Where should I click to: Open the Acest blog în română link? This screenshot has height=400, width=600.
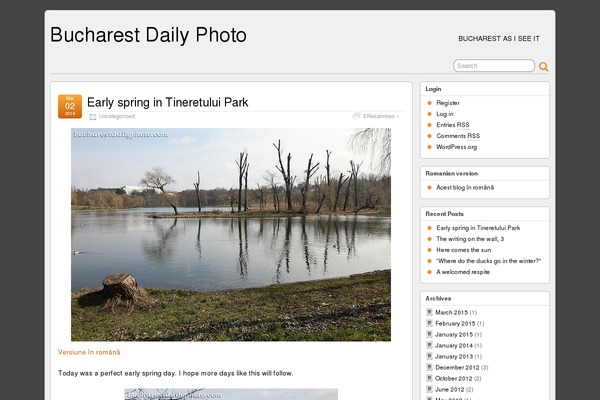[x=465, y=188]
